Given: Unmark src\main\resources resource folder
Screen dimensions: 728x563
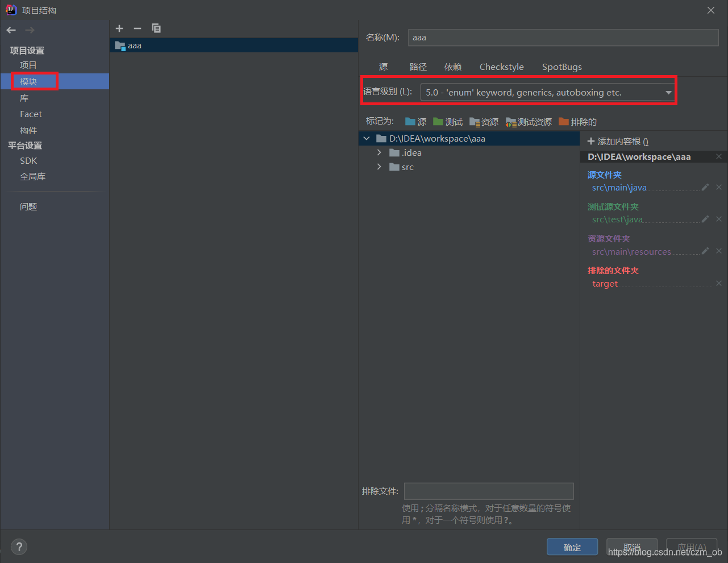Looking at the screenshot, I should (x=719, y=251).
